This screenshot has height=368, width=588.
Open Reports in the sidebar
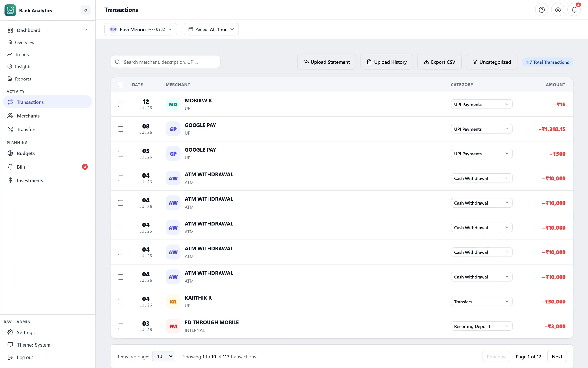[x=23, y=79]
